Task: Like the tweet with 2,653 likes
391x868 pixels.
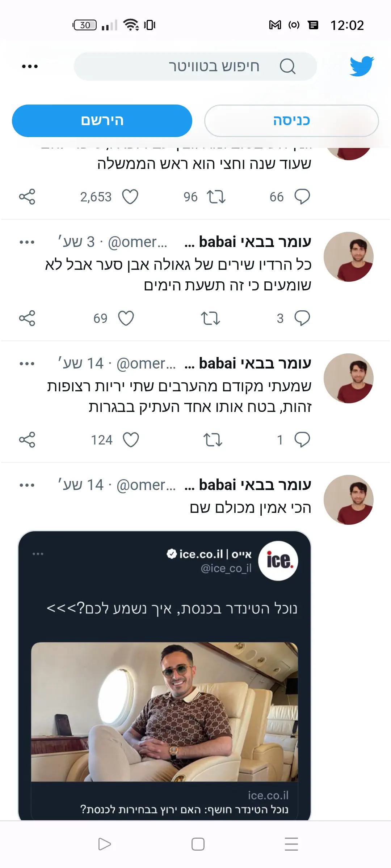Action: [130, 197]
